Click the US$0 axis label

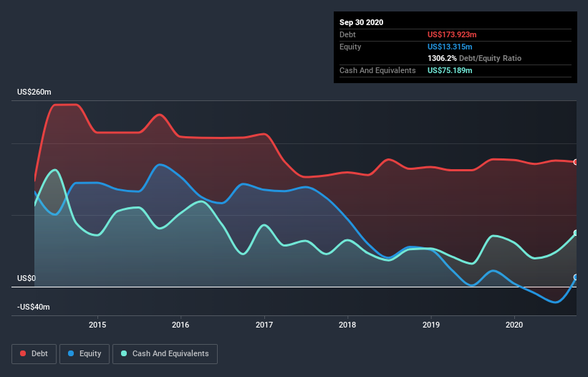[26, 278]
